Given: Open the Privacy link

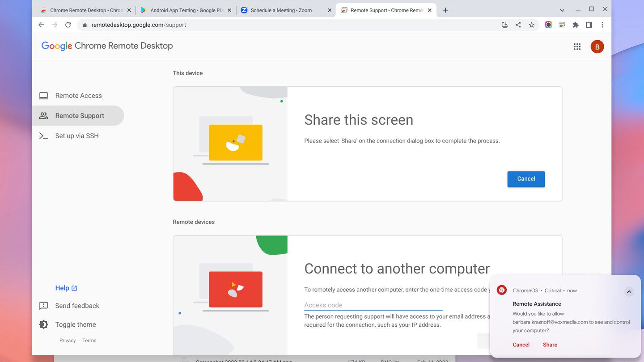Looking at the screenshot, I should click(68, 341).
